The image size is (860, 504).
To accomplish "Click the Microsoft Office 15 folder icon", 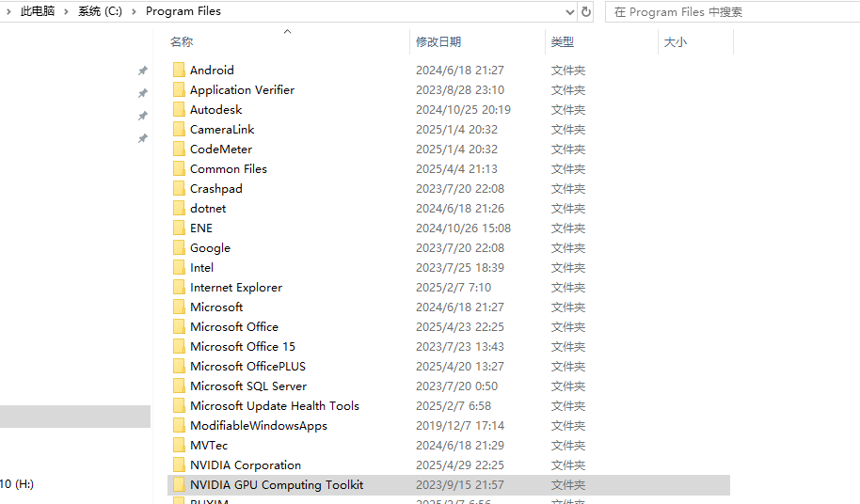I will [x=179, y=346].
